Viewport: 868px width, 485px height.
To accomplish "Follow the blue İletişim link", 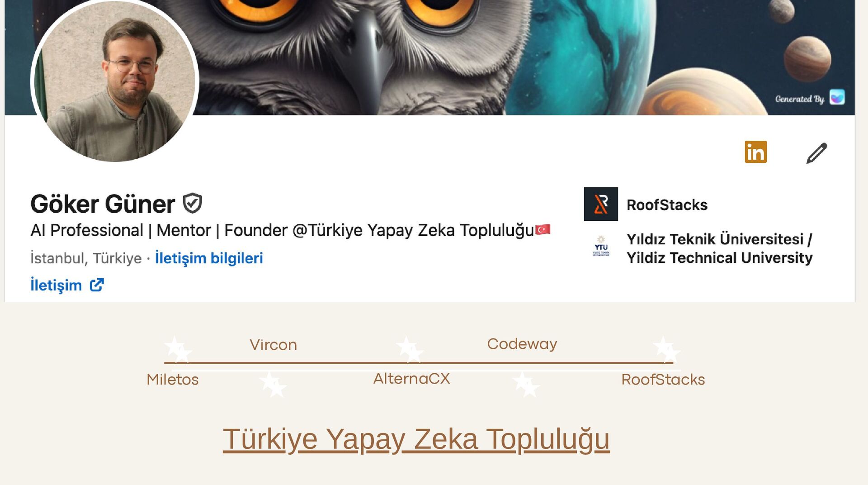I will point(56,285).
